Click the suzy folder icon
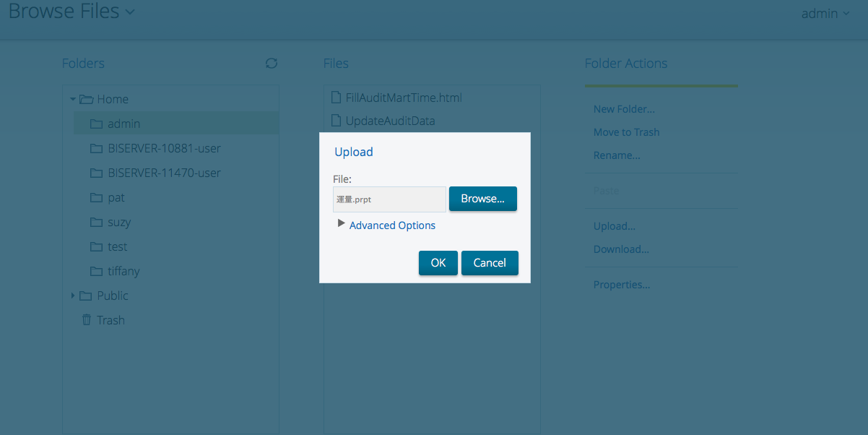Image resolution: width=868 pixels, height=435 pixels. pyautogui.click(x=97, y=223)
